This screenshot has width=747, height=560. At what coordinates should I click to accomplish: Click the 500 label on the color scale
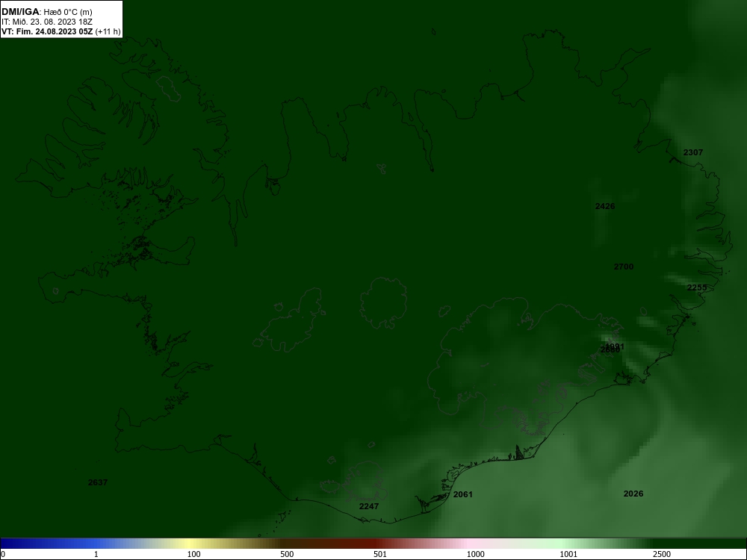(287, 554)
